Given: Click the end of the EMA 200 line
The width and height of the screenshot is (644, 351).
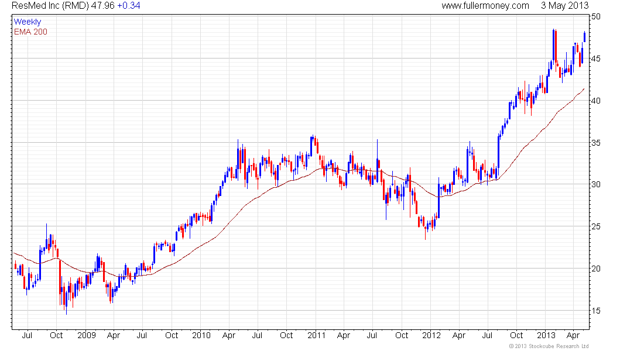Looking at the screenshot, I should [584, 89].
